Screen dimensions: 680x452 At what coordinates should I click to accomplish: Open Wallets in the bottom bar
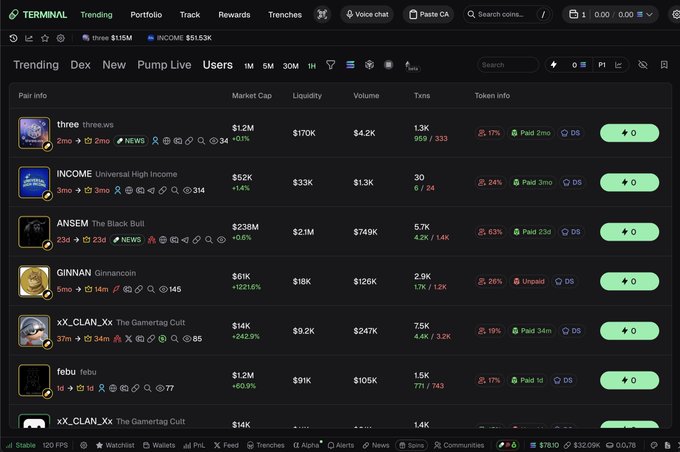click(159, 445)
